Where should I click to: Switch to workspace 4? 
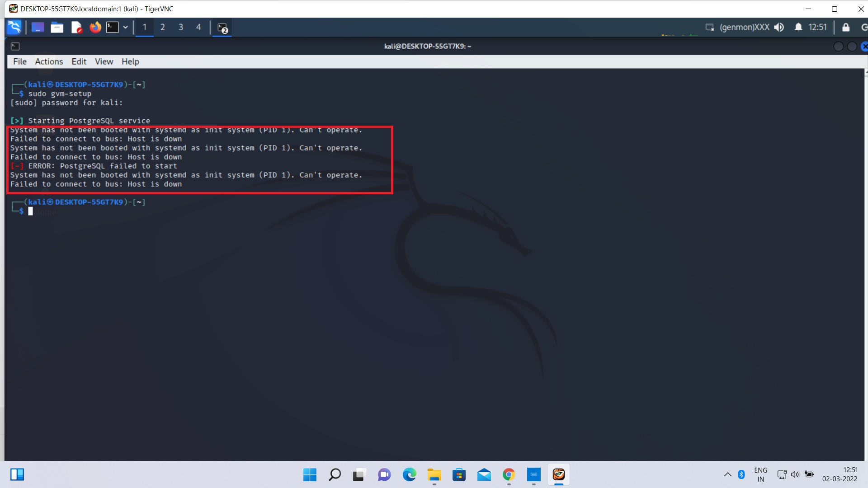[x=198, y=27]
